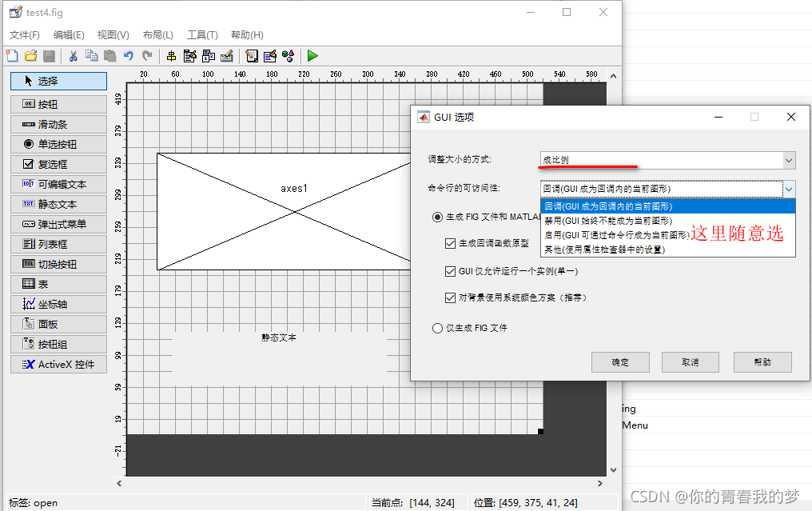Expand the 调整大小的方式 dropdown

(789, 160)
